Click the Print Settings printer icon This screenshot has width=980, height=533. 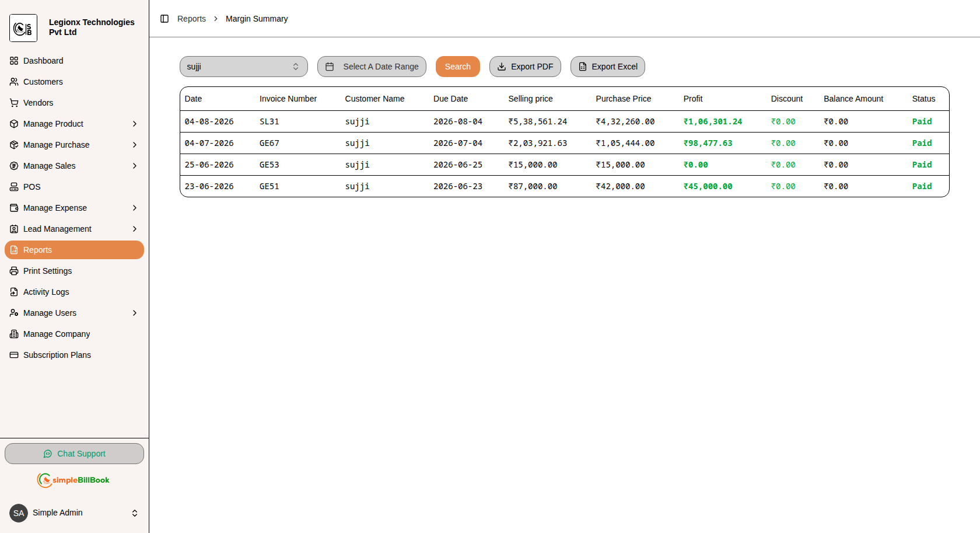(14, 271)
